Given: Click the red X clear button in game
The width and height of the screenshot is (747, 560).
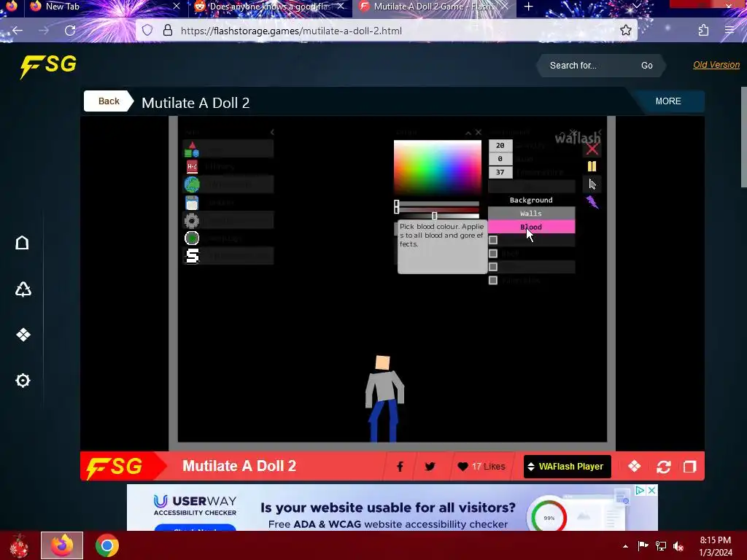Looking at the screenshot, I should click(x=592, y=149).
